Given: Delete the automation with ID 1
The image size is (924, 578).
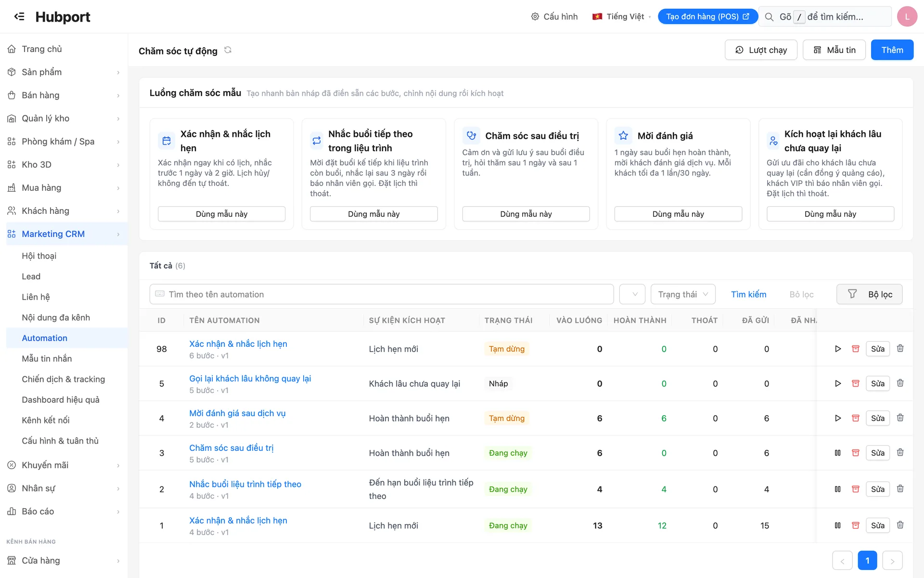Looking at the screenshot, I should [x=900, y=525].
